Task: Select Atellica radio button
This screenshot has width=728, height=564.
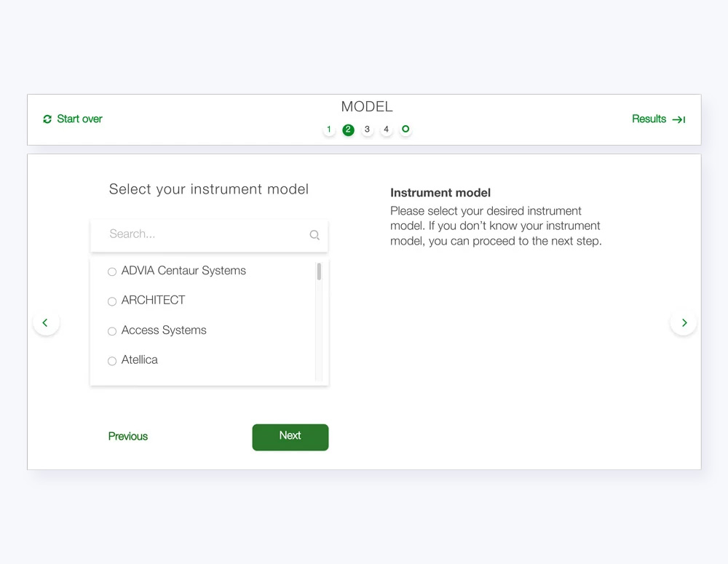Action: pos(112,361)
